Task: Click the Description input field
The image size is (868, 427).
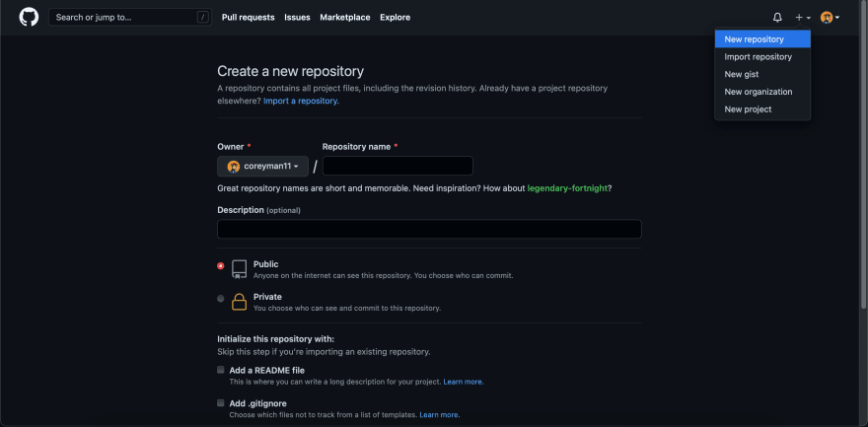Action: (430, 229)
